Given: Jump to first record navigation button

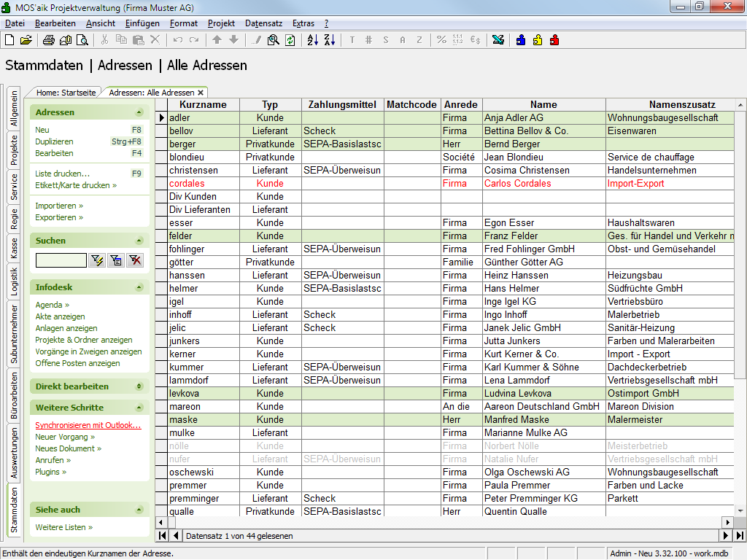Looking at the screenshot, I should tap(163, 536).
